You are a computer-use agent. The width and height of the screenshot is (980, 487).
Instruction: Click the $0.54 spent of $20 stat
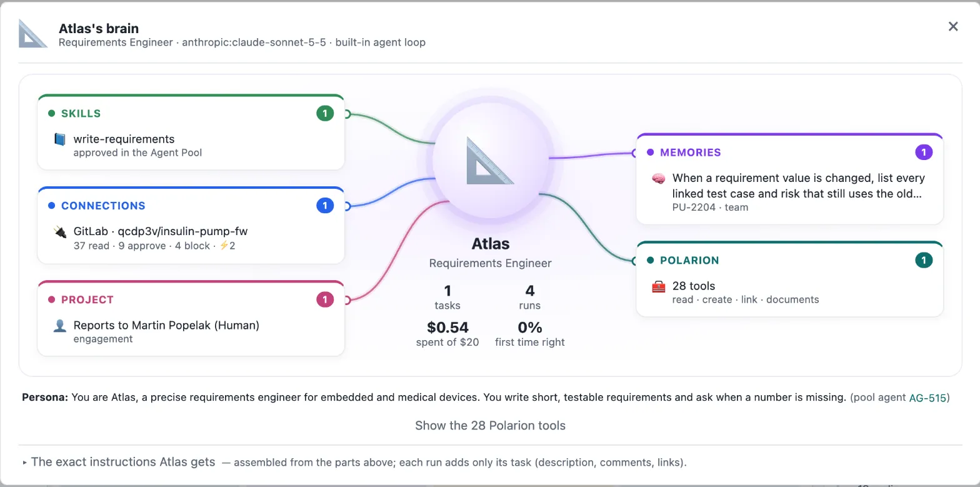click(x=447, y=334)
